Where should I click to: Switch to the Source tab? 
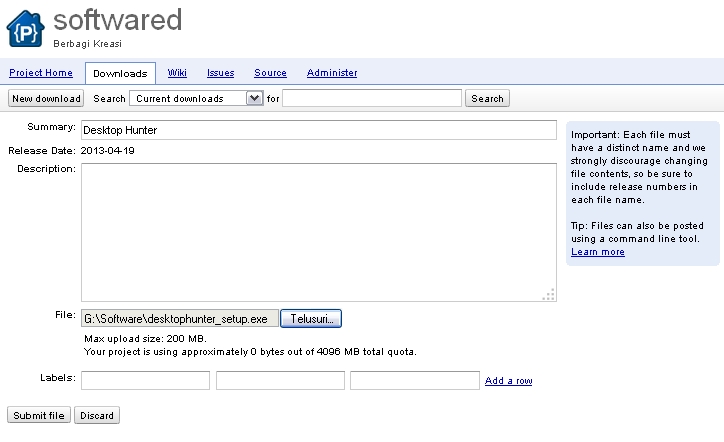click(270, 73)
